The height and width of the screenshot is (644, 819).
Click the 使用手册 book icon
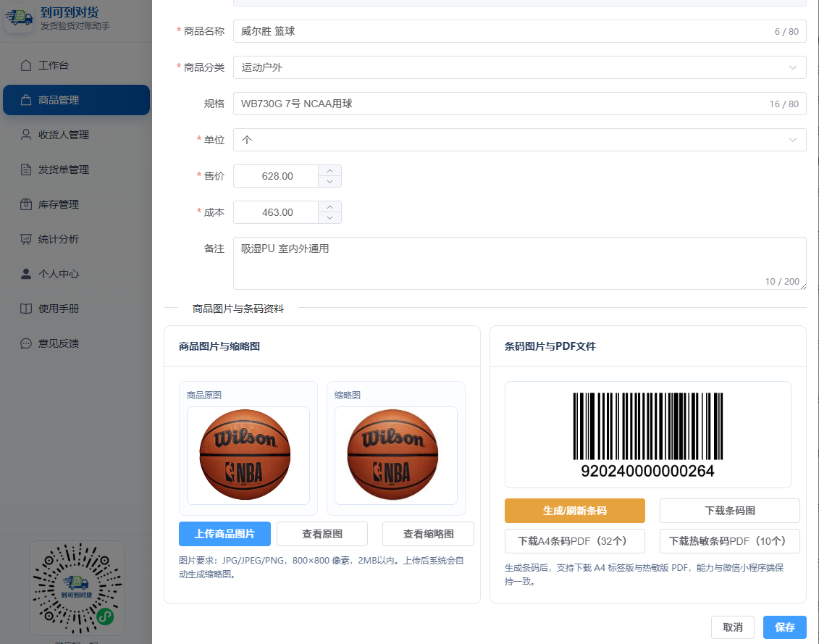point(25,309)
